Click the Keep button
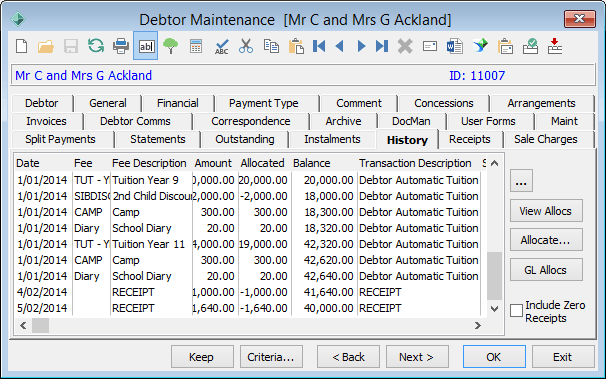 click(202, 357)
